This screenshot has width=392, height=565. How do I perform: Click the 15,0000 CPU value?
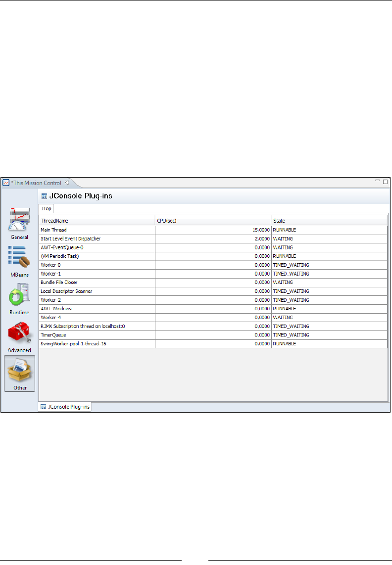pos(261,230)
